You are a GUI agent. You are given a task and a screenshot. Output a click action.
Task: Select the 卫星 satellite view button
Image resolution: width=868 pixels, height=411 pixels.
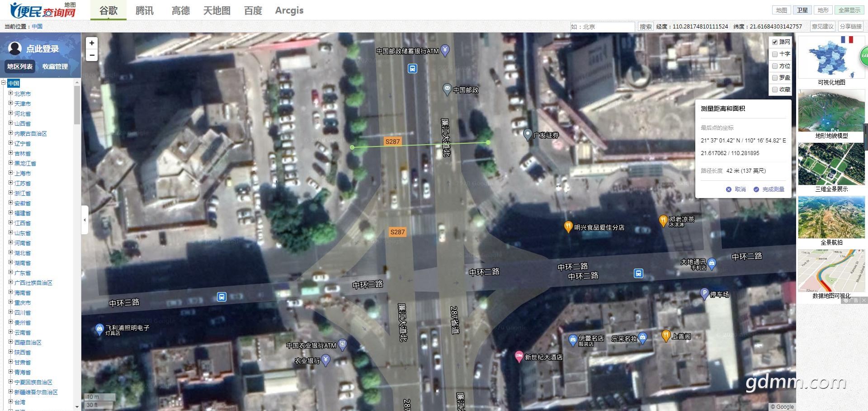[802, 10]
